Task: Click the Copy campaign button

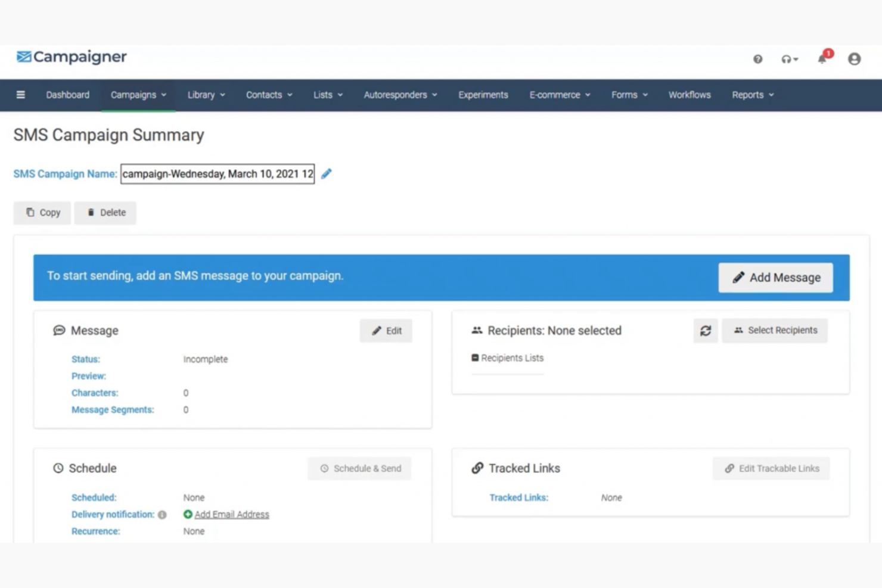Action: (x=42, y=213)
